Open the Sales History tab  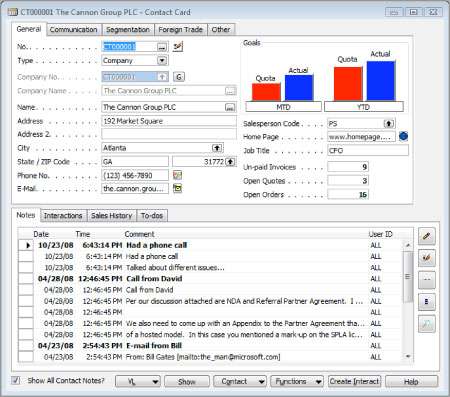112,216
